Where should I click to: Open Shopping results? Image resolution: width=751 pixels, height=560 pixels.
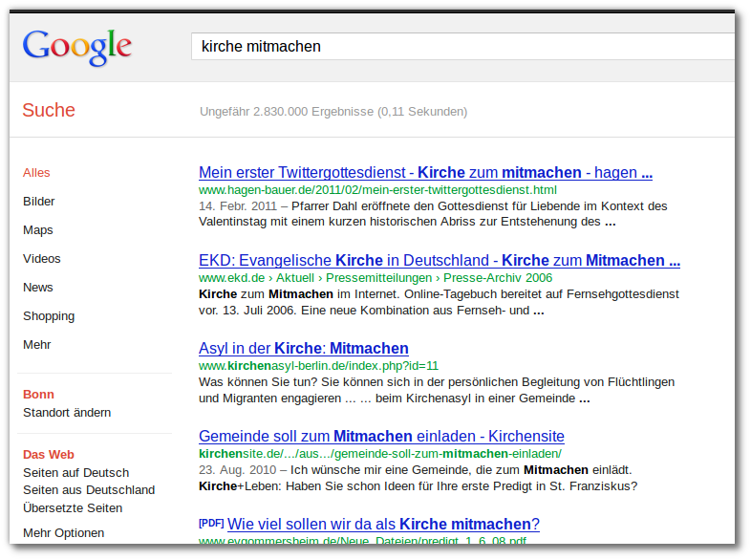click(49, 316)
